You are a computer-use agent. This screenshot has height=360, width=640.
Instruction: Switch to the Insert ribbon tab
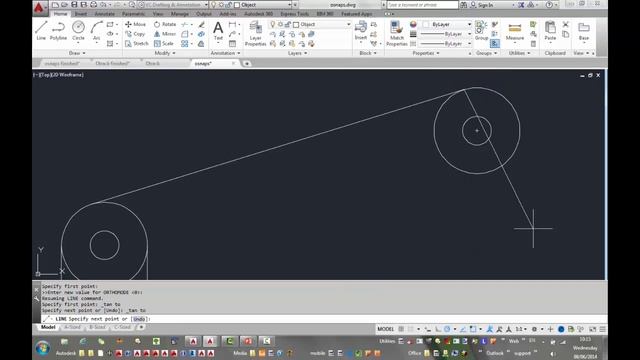[81, 14]
